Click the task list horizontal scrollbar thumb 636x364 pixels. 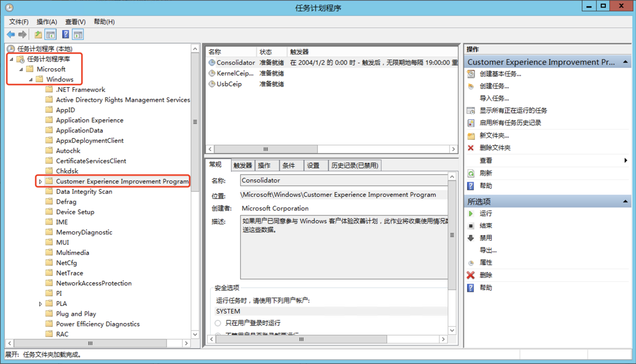point(266,149)
